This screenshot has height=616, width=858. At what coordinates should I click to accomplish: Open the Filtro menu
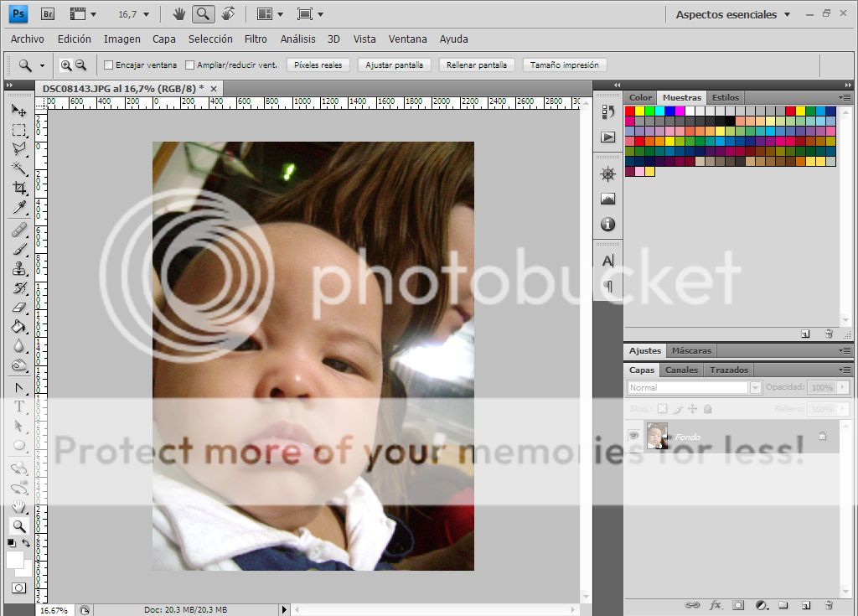click(x=256, y=39)
